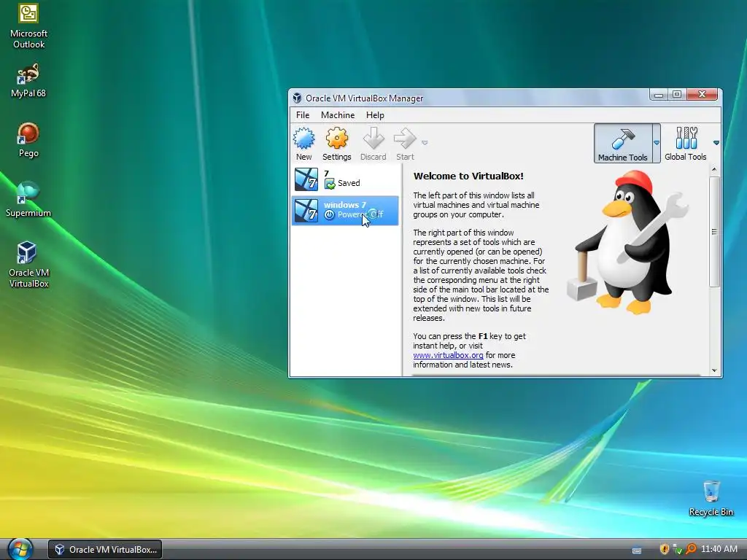Click the OS icon of windows 7 VM
This screenshot has width=747, height=560.
(x=306, y=210)
